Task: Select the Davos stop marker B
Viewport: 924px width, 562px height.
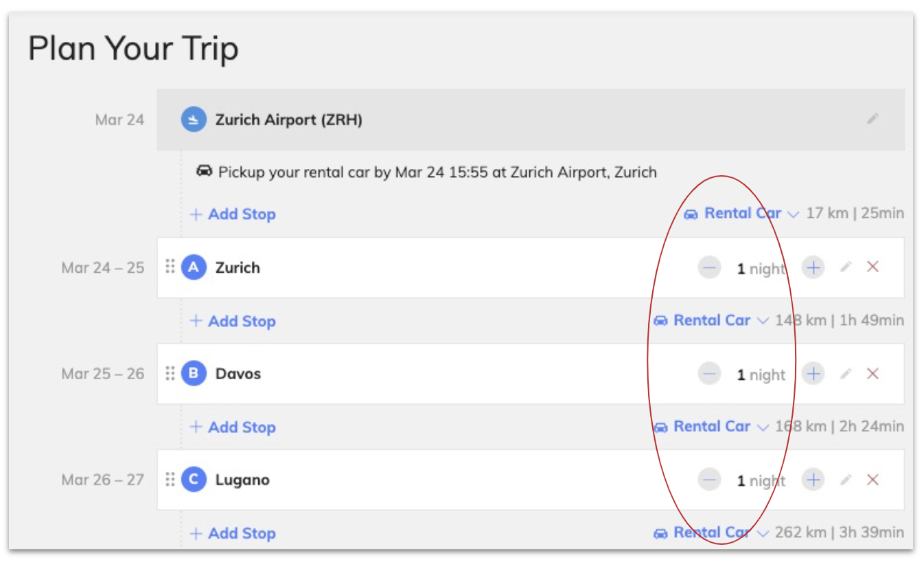Action: click(194, 374)
